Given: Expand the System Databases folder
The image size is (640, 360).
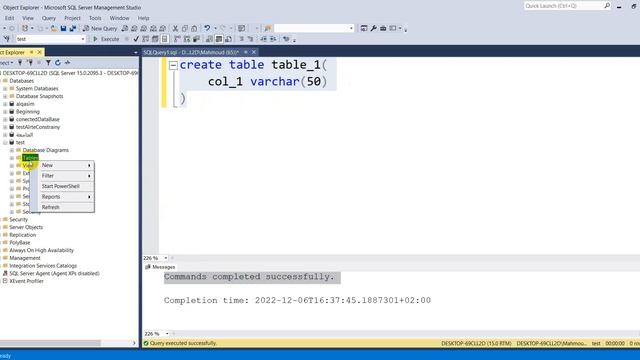Looking at the screenshot, I should pos(5,89).
